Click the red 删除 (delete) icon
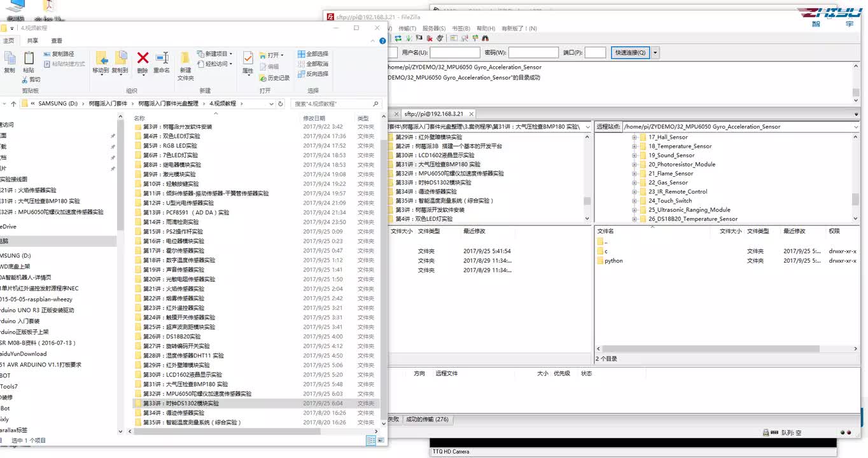This screenshot has width=868, height=458. (143, 58)
